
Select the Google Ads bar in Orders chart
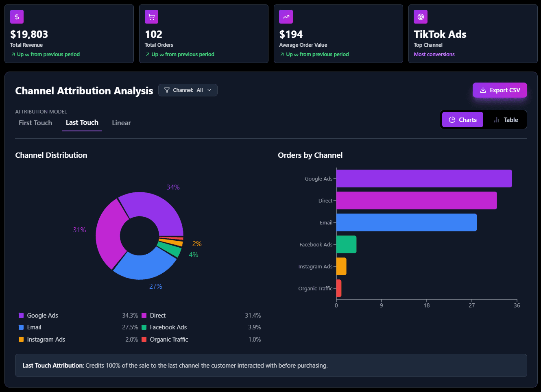423,178
